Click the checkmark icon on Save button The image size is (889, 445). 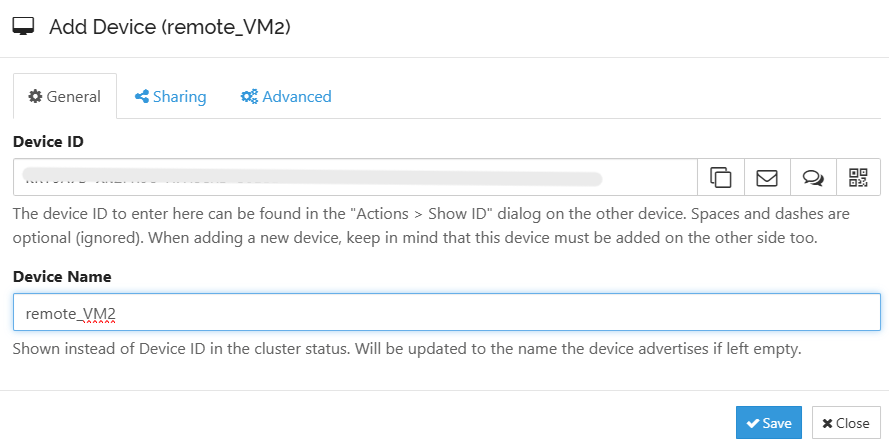pyautogui.click(x=752, y=423)
